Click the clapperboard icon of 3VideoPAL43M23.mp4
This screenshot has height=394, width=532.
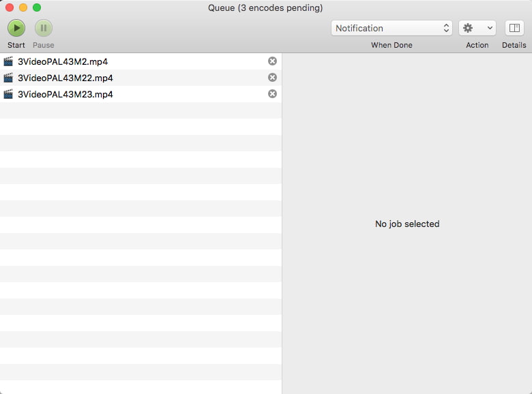click(x=8, y=94)
